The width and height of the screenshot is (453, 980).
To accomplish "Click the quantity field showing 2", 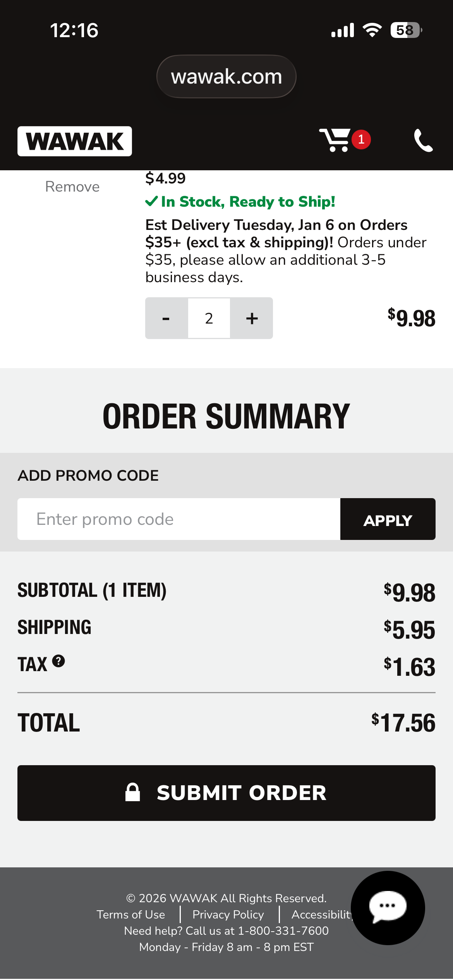I will click(x=209, y=319).
